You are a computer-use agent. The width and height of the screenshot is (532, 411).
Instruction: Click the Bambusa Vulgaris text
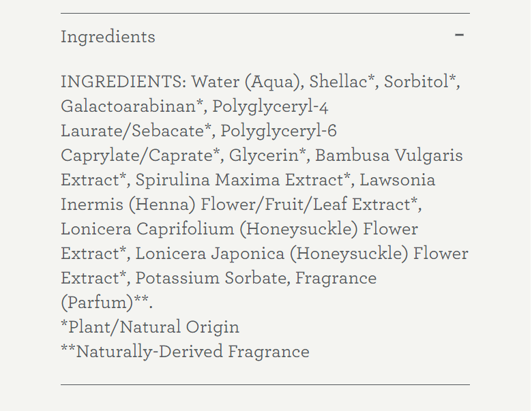pyautogui.click(x=389, y=156)
